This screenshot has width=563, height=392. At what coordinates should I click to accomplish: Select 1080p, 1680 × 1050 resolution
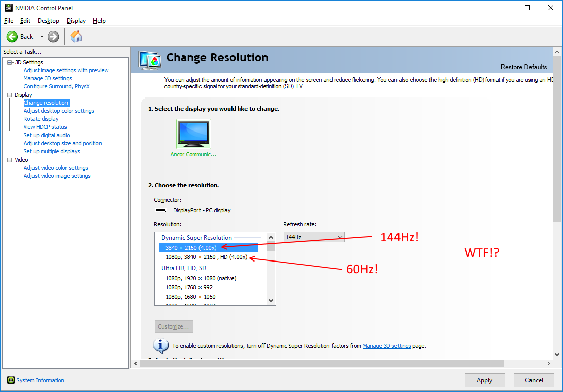190,297
